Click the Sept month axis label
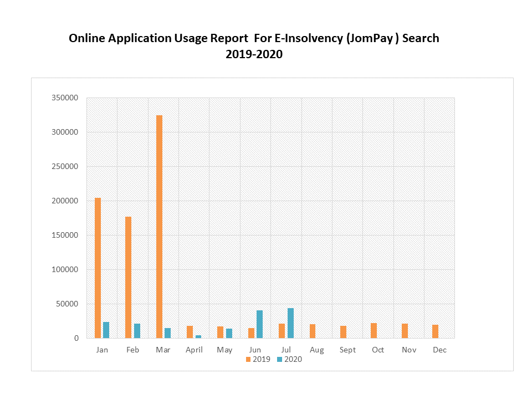 point(348,350)
